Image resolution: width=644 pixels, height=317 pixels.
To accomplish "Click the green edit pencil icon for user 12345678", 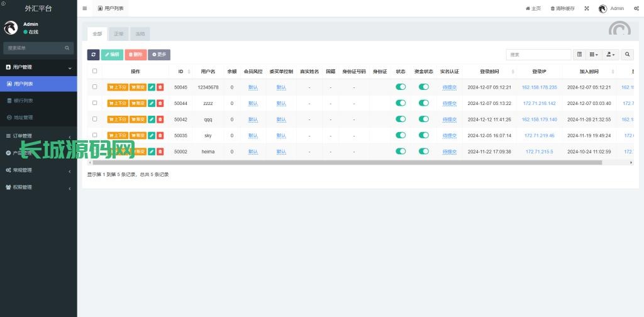I will pyautogui.click(x=152, y=87).
